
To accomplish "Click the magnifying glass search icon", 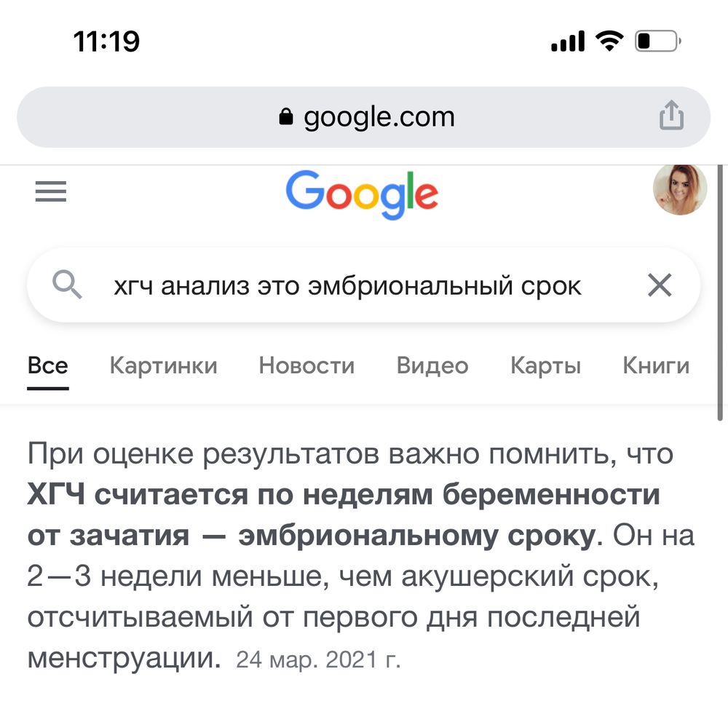I will tap(68, 285).
